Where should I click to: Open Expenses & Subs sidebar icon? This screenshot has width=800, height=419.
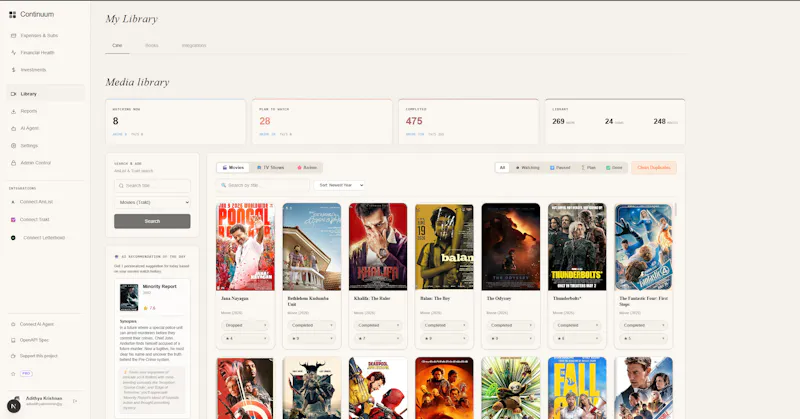click(x=13, y=36)
